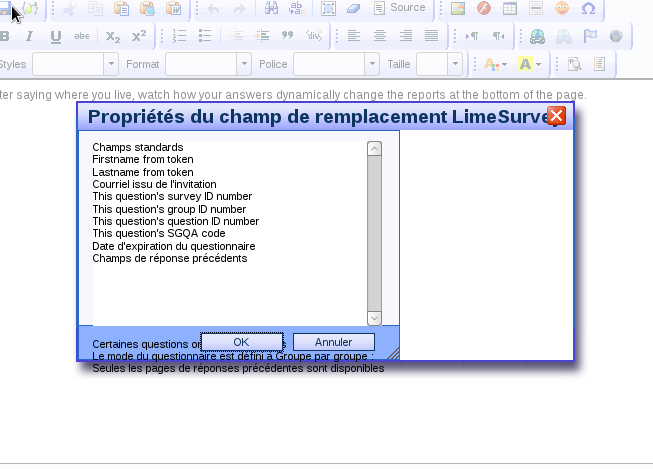Open the Replace text icon

click(x=297, y=8)
